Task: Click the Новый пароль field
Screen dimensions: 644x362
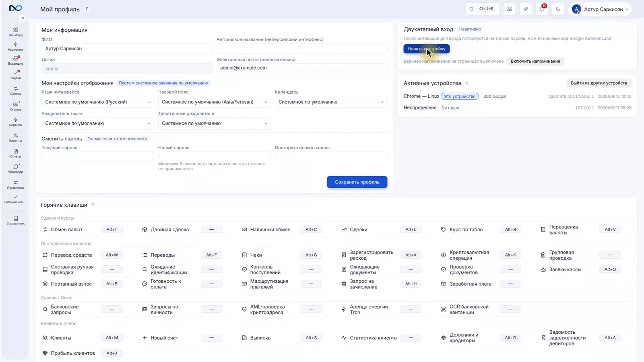Action: 215,156
